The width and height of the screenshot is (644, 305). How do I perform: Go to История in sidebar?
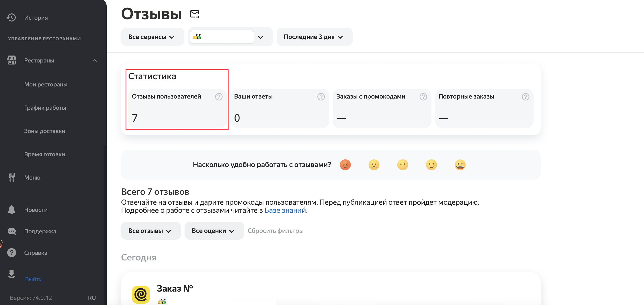pos(36,17)
